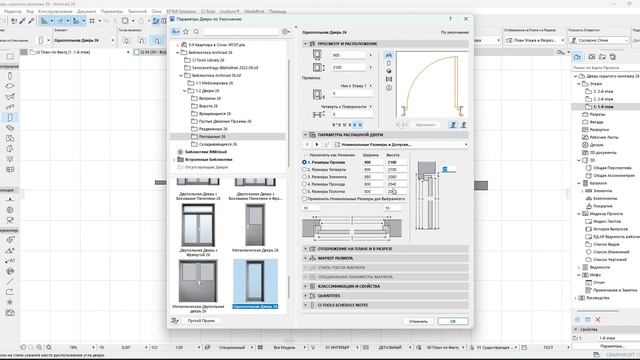Viewport: 640px width, 360px height.
Task: Inject parameters syringe tool
Action: pyautogui.click(x=31, y=21)
